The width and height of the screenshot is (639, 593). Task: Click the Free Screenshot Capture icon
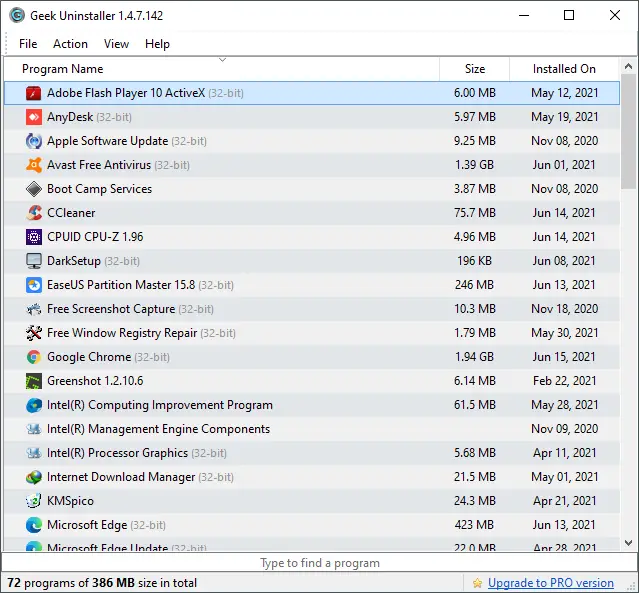33,309
